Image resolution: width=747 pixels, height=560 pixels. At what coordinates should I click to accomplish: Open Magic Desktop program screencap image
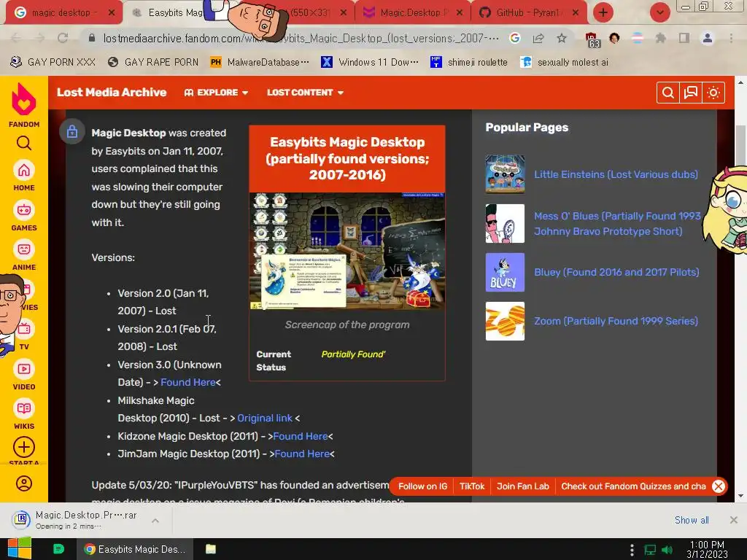click(347, 251)
